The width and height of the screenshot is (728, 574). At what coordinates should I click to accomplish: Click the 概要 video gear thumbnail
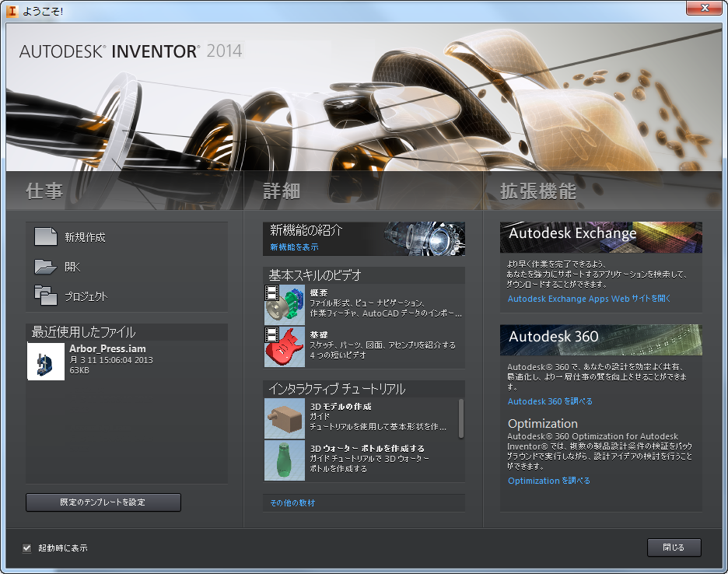pyautogui.click(x=284, y=305)
